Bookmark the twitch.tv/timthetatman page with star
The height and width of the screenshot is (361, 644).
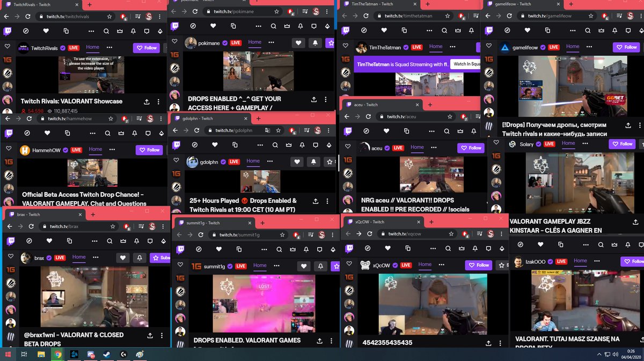click(448, 16)
